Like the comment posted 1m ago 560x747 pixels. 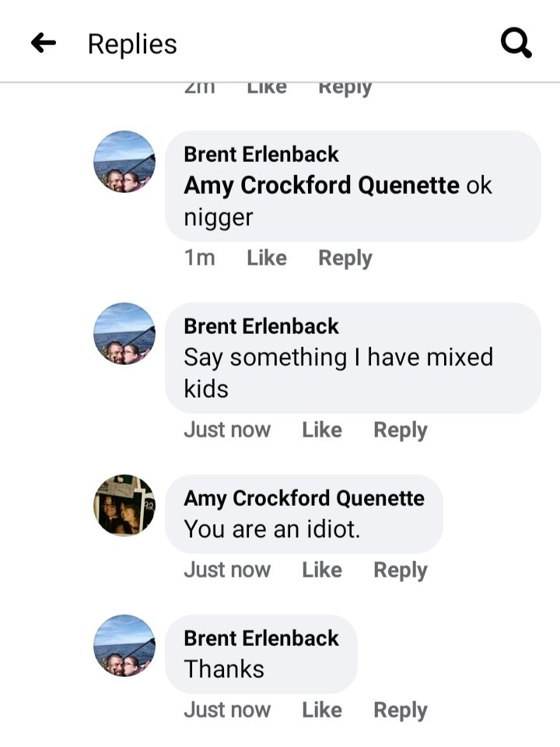(267, 258)
